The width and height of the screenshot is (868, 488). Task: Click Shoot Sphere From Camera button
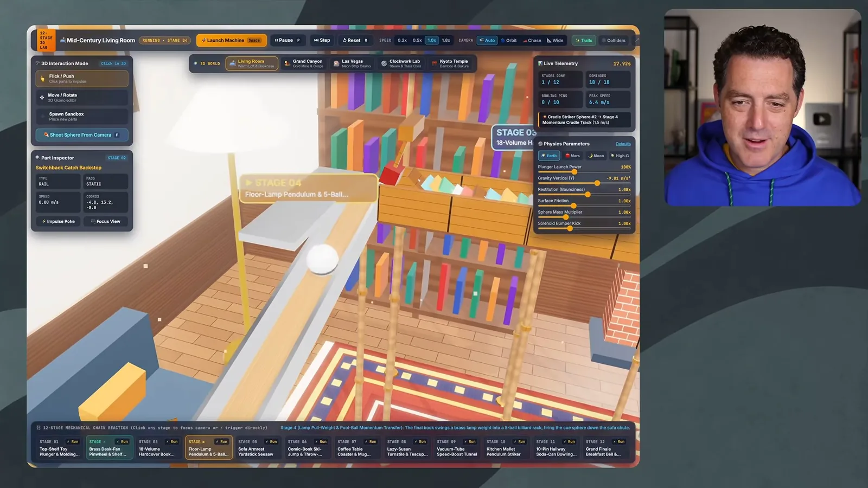[x=82, y=135]
